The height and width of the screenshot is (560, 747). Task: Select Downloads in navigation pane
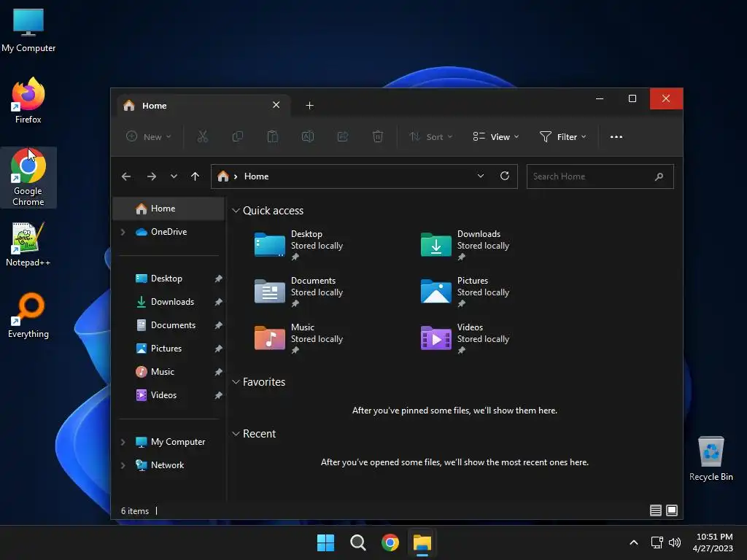point(169,302)
